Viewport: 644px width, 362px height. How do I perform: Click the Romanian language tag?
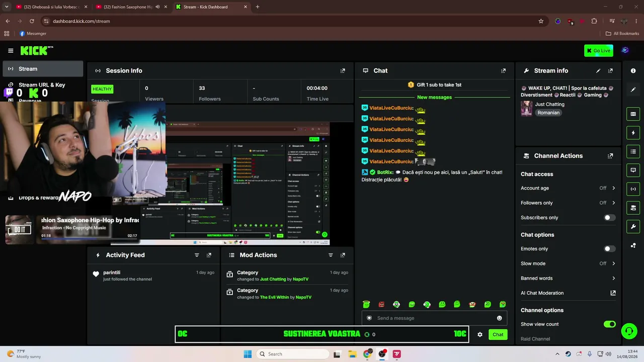pos(548,113)
